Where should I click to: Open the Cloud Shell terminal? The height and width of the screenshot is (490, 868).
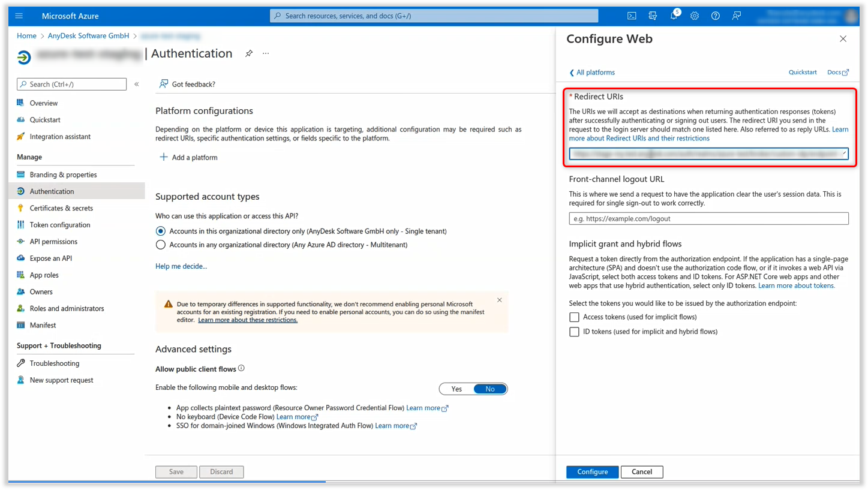click(632, 16)
